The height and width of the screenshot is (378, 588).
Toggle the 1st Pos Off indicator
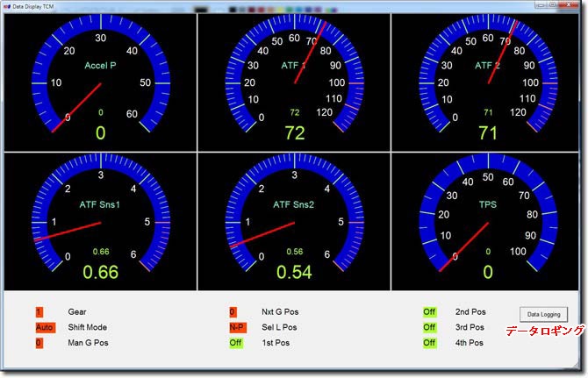coord(236,343)
